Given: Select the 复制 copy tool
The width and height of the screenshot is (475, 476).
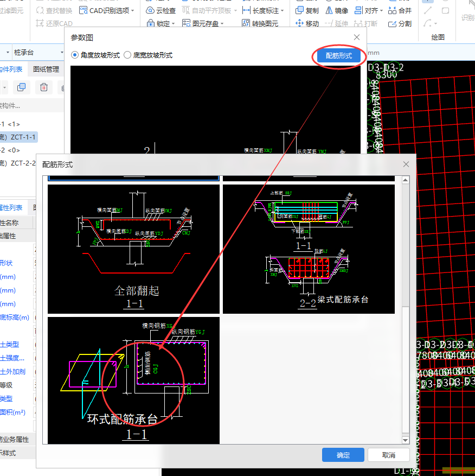Looking at the screenshot, I should tap(307, 11).
